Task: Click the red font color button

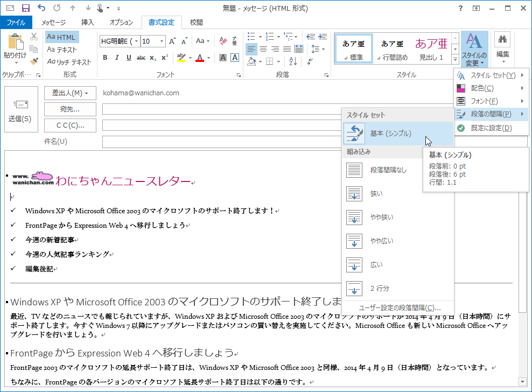Action: 200,58
